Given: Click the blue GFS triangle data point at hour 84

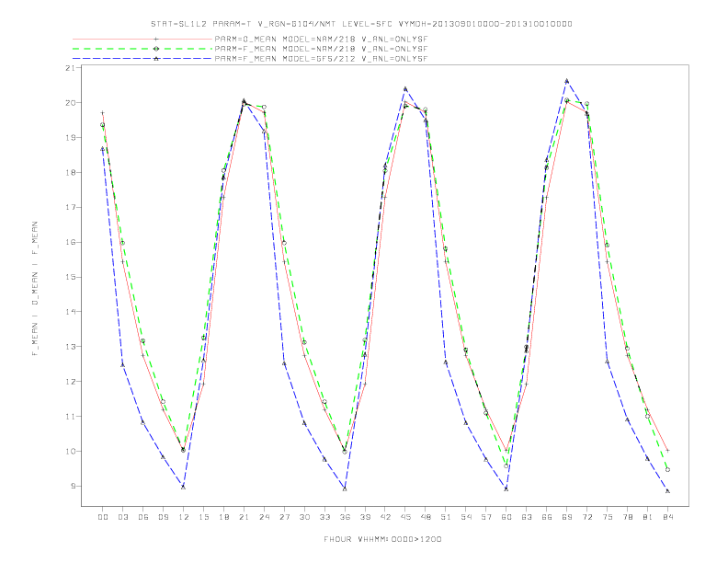Looking at the screenshot, I should coord(667,491).
